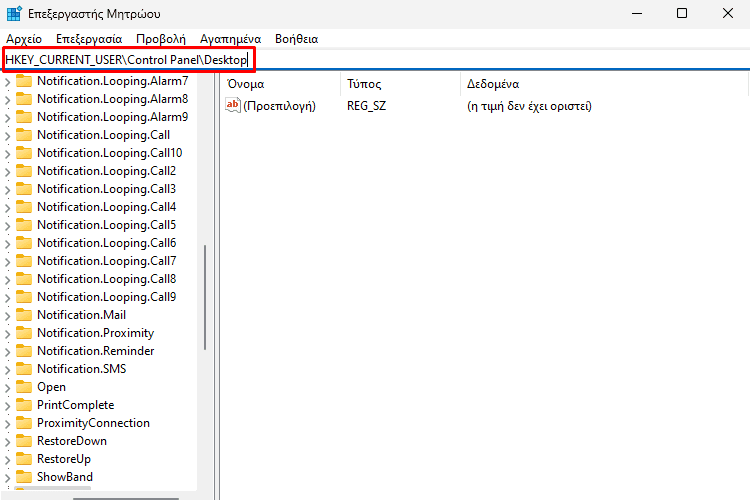750x500 pixels.
Task: Expand the Notification.Looping.Alarm9 key
Action: coord(7,118)
